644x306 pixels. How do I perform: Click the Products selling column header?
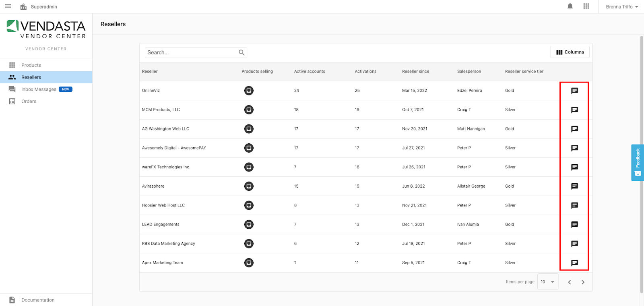click(x=257, y=71)
